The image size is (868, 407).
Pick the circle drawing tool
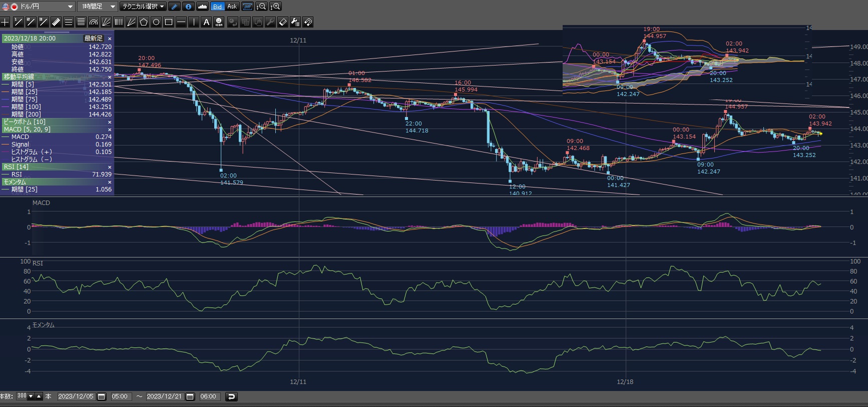click(156, 22)
